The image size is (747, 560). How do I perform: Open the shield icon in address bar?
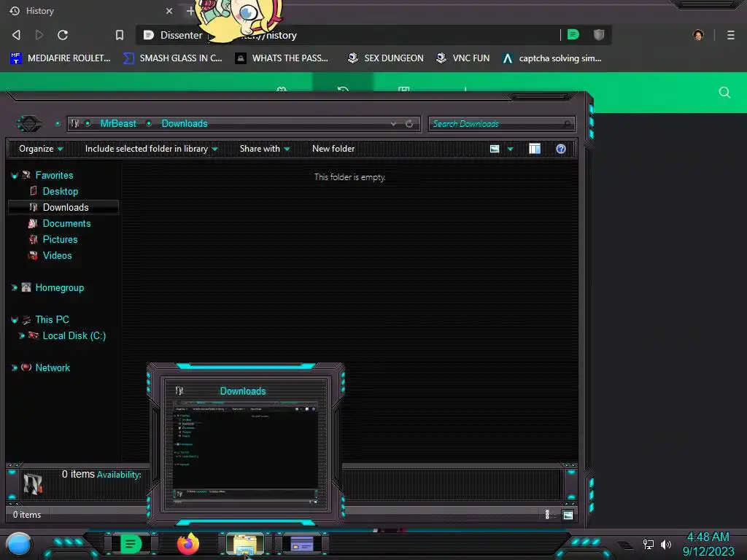(x=599, y=34)
